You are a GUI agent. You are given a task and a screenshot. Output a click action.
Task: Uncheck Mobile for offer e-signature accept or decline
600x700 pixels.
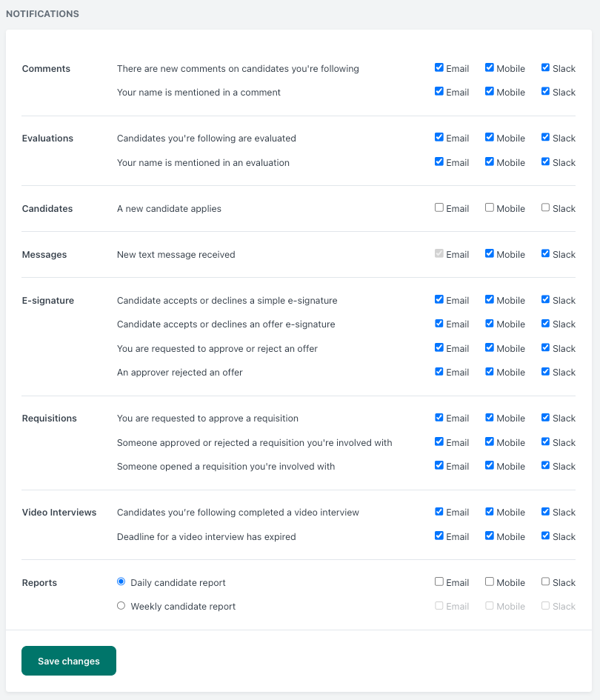(x=490, y=323)
